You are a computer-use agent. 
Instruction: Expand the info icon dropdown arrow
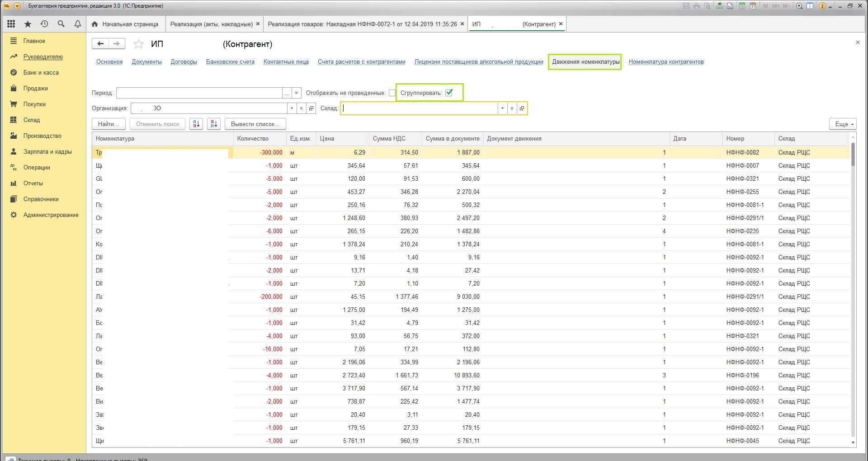[x=830, y=7]
